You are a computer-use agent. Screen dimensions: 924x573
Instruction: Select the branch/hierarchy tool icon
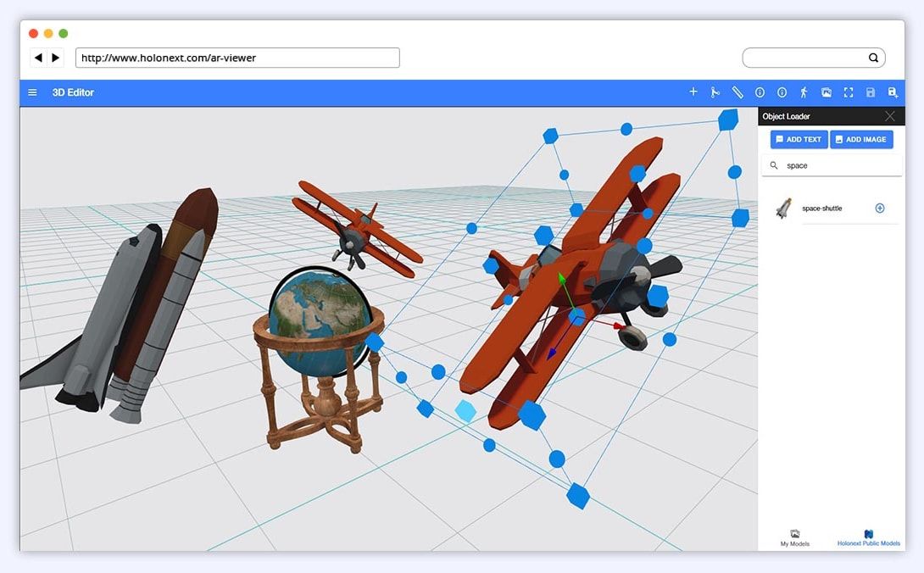coord(715,92)
